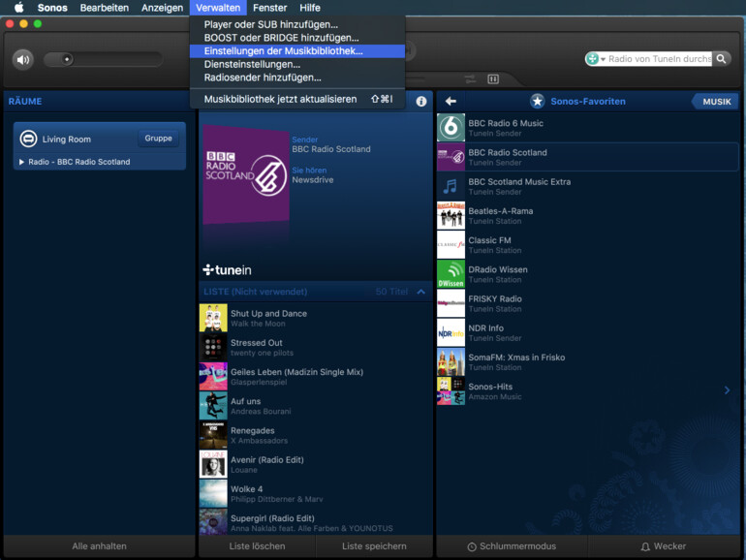Click the crossfade icon in transport bar

[471, 79]
